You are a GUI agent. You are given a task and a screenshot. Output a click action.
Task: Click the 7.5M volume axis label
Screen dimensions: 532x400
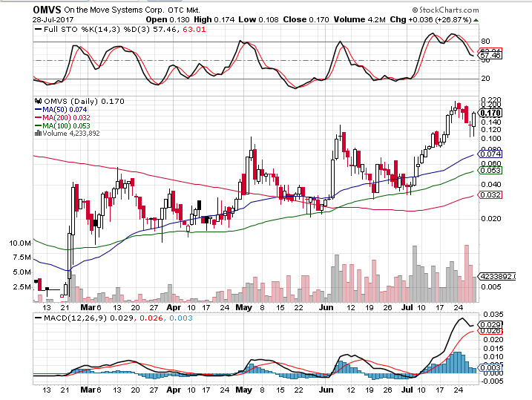point(22,258)
